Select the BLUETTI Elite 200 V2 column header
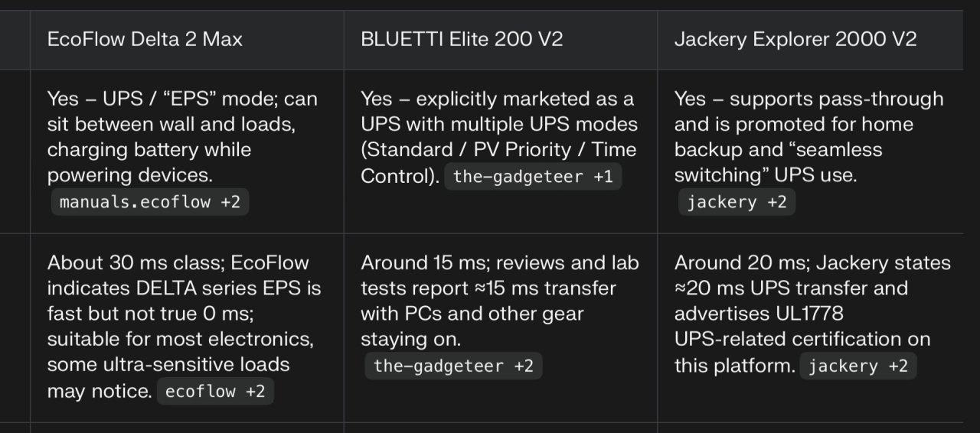The width and height of the screenshot is (980, 433). pos(462,40)
